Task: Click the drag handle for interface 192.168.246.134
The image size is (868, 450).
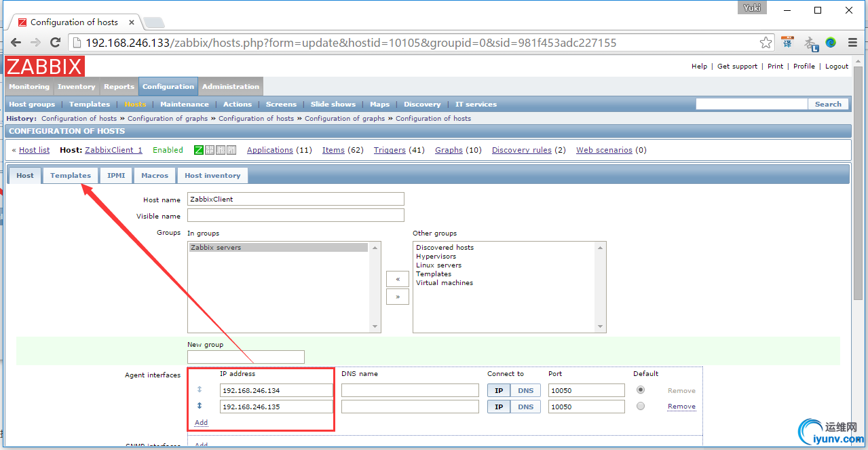Action: pos(200,390)
